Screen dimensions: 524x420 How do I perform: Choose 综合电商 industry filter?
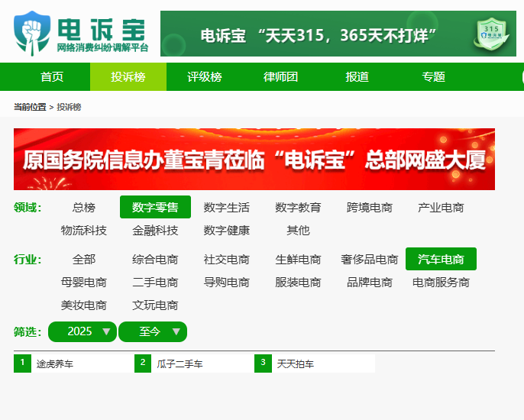[x=155, y=259]
